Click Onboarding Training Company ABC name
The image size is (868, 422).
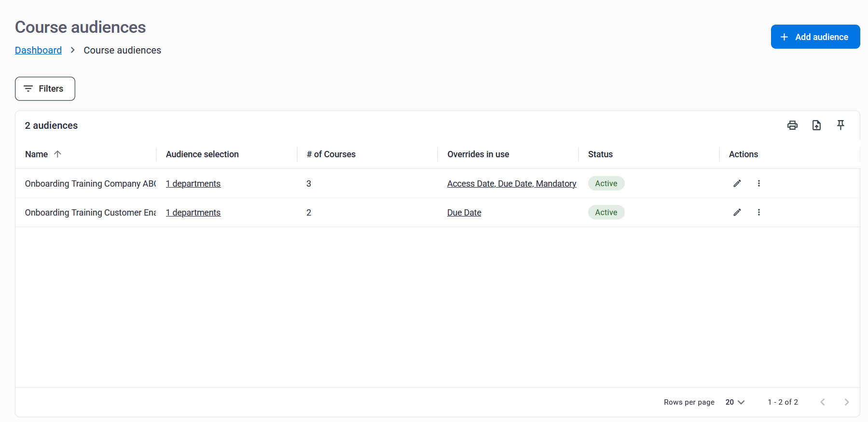coord(90,184)
